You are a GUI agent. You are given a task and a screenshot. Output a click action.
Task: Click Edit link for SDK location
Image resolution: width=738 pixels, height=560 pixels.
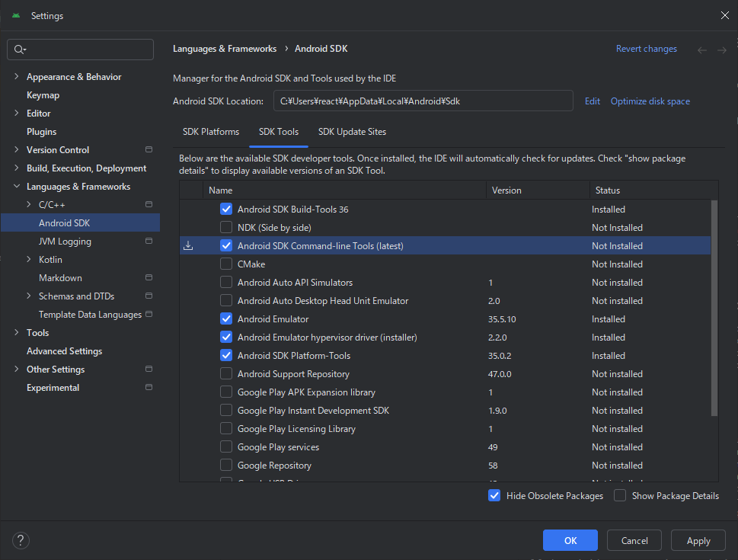point(592,101)
